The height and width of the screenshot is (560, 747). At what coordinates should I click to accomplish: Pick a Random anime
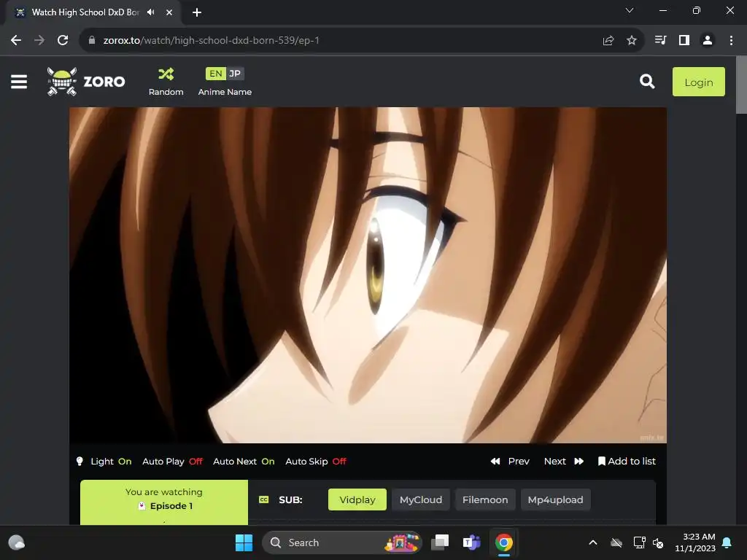pyautogui.click(x=166, y=82)
